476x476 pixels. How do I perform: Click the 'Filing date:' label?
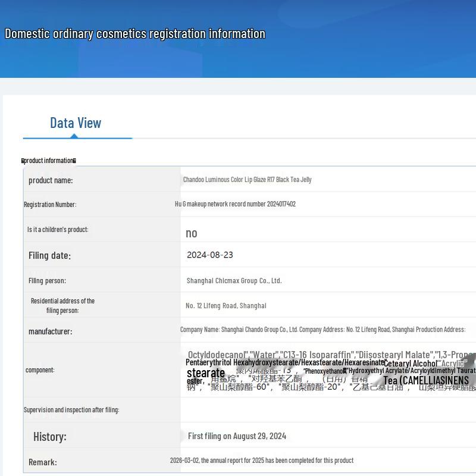click(x=49, y=256)
